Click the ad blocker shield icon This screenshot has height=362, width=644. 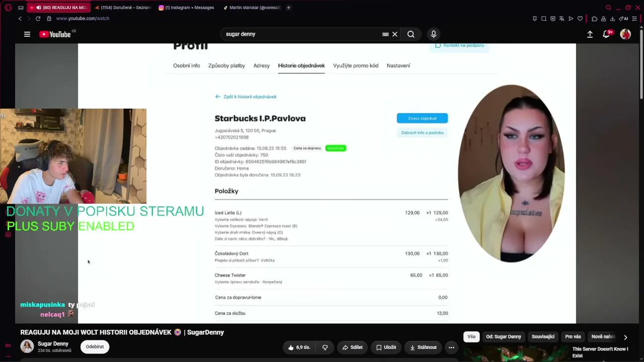pyautogui.click(x=553, y=19)
